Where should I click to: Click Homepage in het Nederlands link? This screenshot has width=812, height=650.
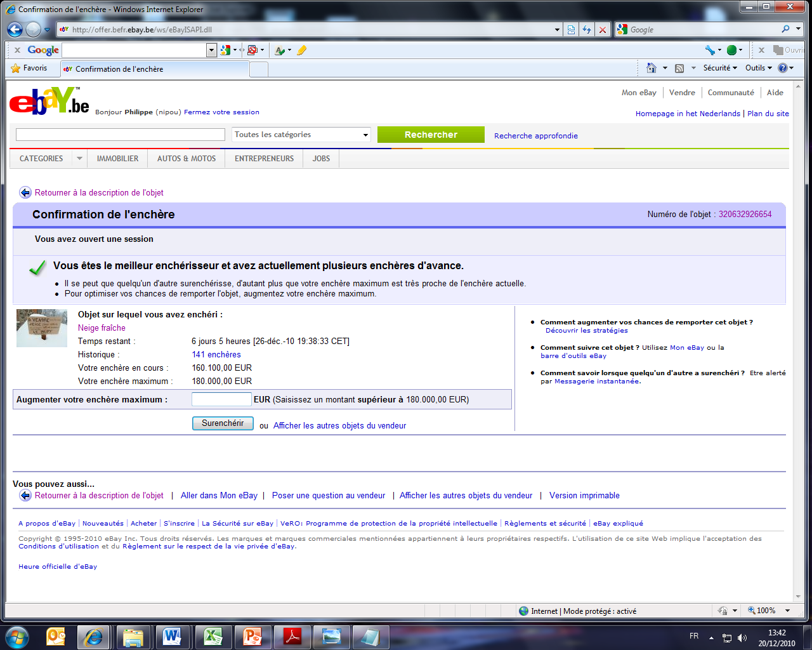click(688, 114)
